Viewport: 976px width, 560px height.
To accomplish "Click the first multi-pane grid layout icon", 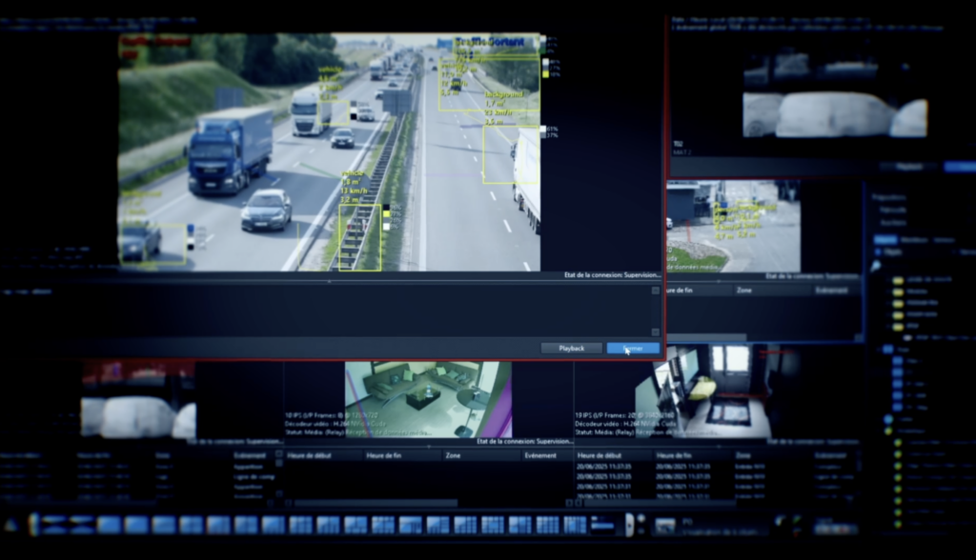I will click(300, 525).
